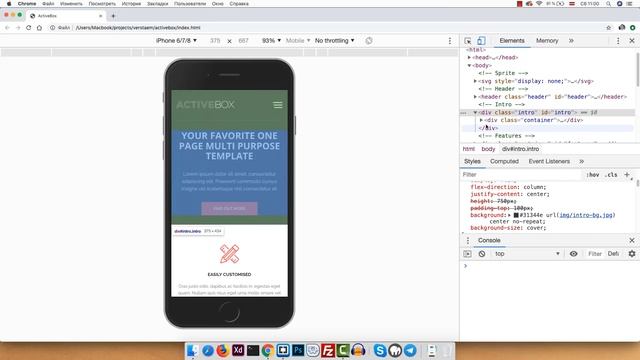Click the styles Filter input field
This screenshot has height=360, width=640.
pyautogui.click(x=520, y=175)
